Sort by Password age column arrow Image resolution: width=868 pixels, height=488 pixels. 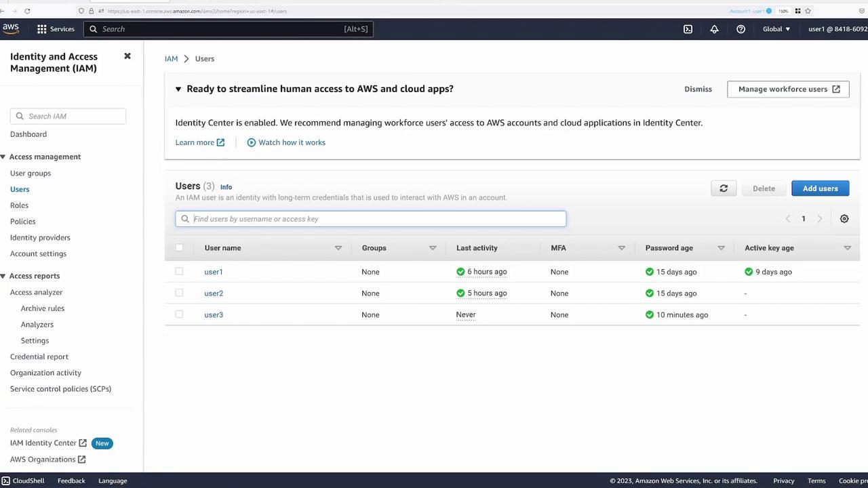tap(721, 248)
